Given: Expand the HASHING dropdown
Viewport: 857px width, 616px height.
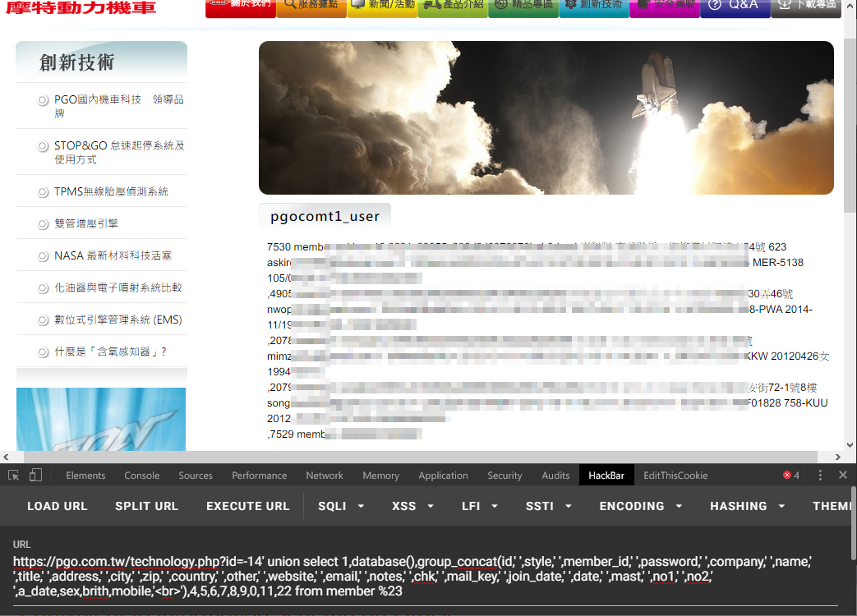Looking at the screenshot, I should (x=747, y=506).
